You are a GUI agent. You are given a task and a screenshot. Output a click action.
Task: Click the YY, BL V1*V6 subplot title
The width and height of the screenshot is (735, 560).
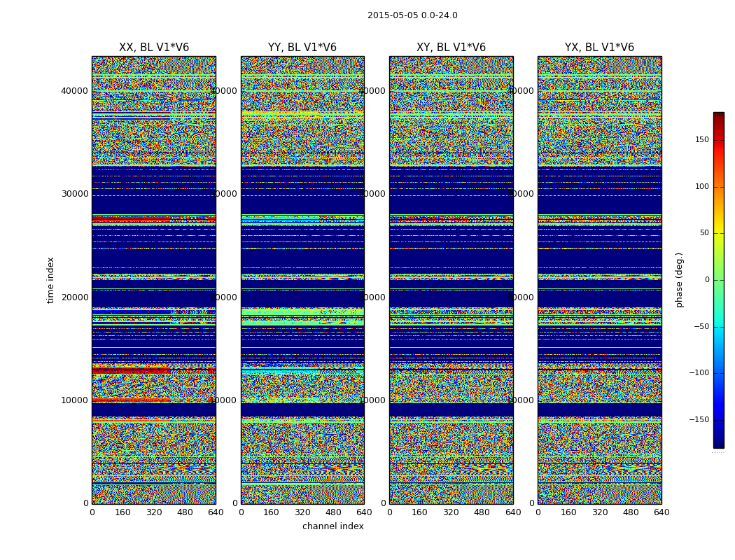[x=302, y=48]
